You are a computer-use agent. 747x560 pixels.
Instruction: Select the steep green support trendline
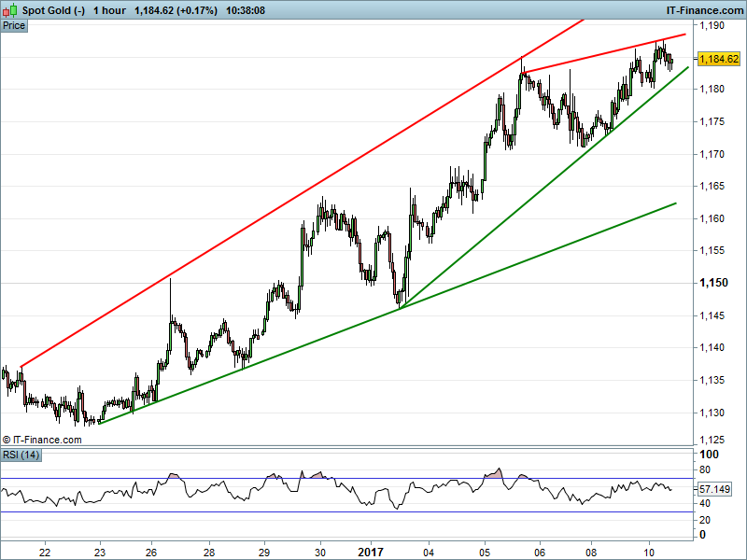pos(543,188)
